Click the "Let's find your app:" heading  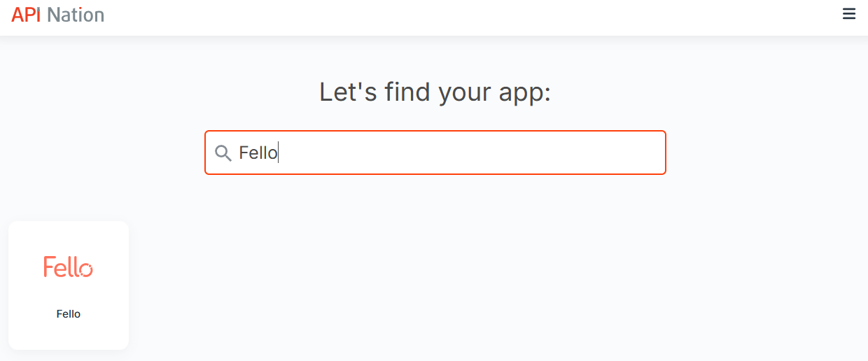point(435,92)
